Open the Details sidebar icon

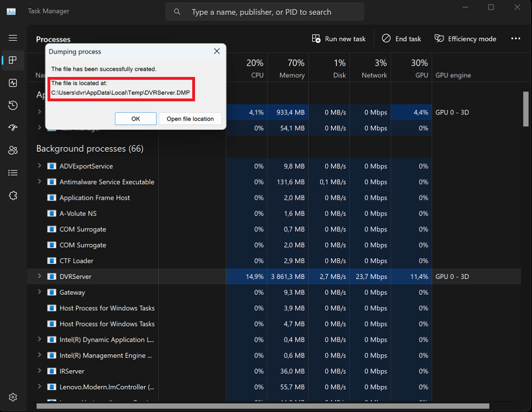(x=13, y=173)
